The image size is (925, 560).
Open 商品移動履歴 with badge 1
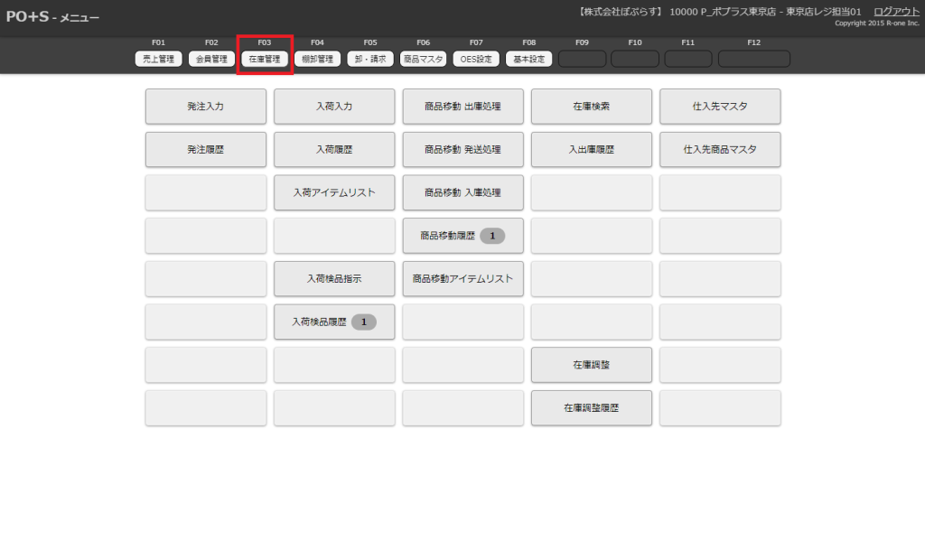tap(462, 237)
